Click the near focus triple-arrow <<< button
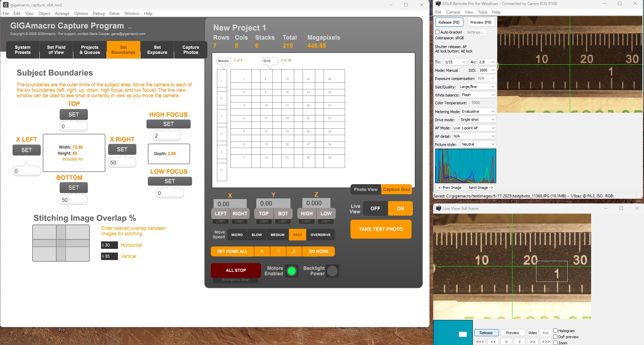Image resolution: width=644 pixels, height=345 pixels. click(x=480, y=342)
